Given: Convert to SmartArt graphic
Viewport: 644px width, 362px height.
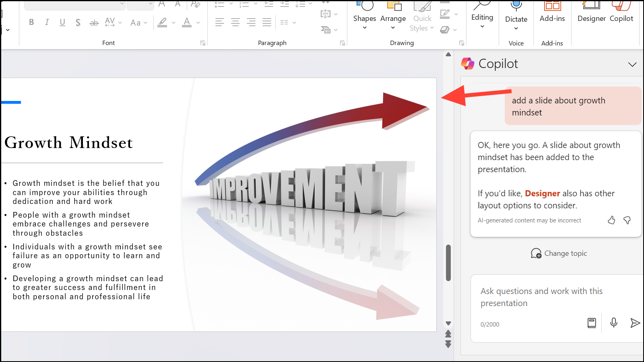Looking at the screenshot, I should (329, 30).
